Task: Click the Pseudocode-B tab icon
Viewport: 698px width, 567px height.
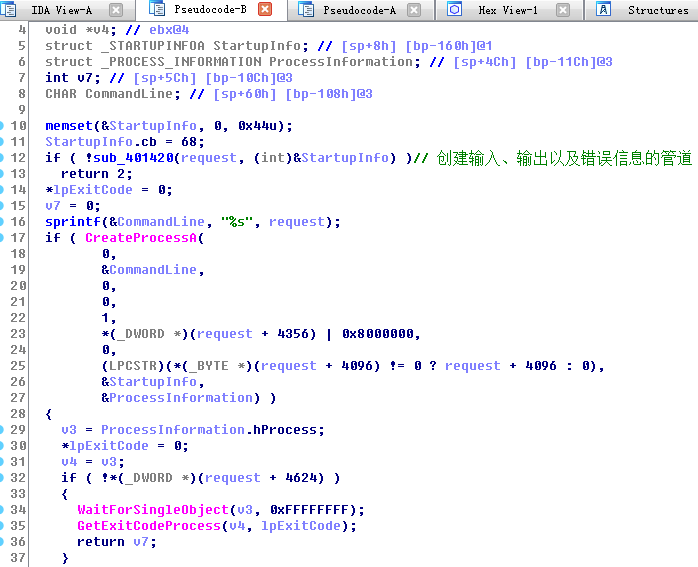Action: 157,10
